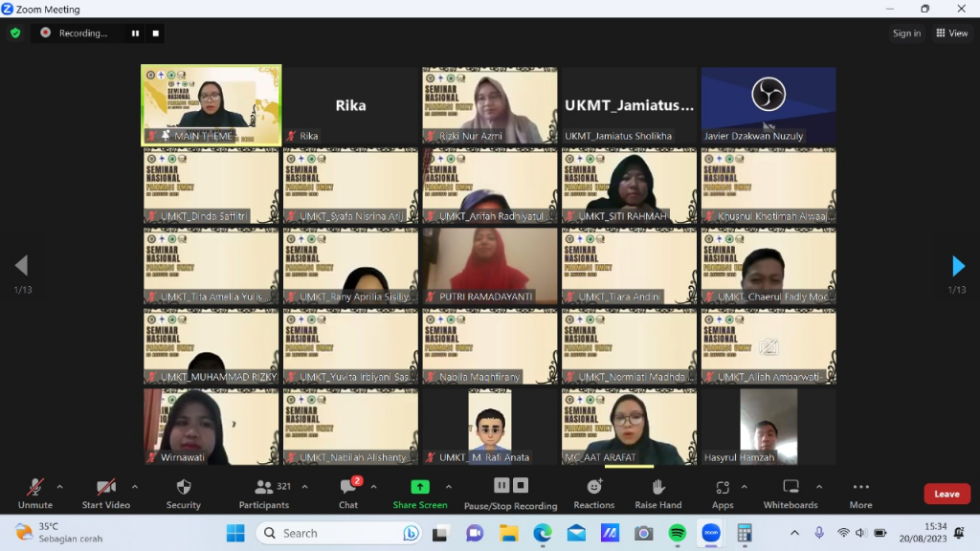The image size is (980, 551).
Task: Expand the Share Screen options arrow
Action: point(448,486)
